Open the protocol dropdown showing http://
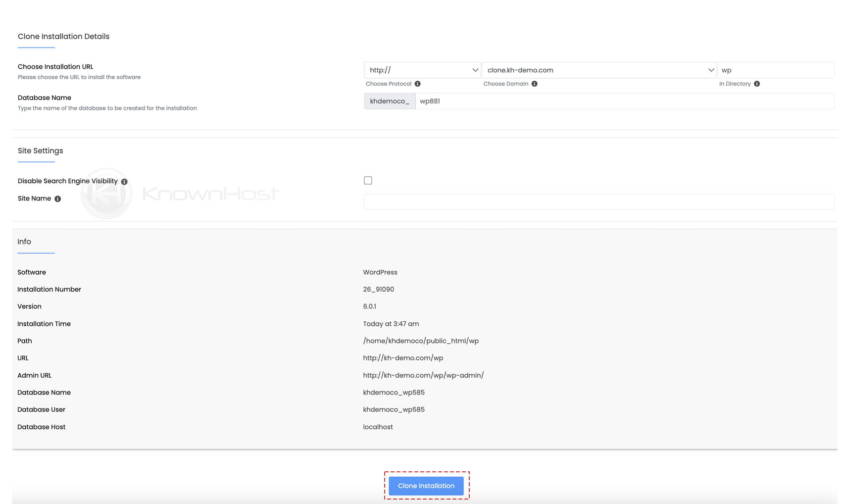The height and width of the screenshot is (504, 848). [x=421, y=70]
